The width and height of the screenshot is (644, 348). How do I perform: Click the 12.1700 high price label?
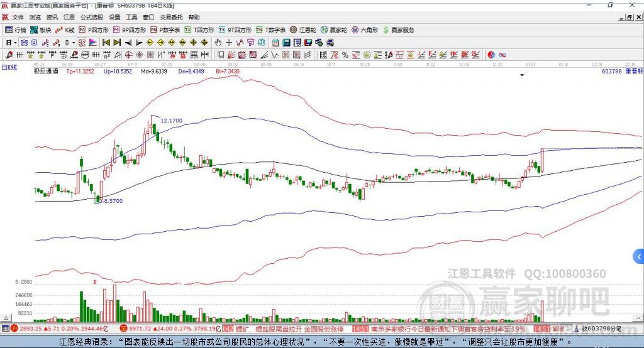(x=171, y=120)
